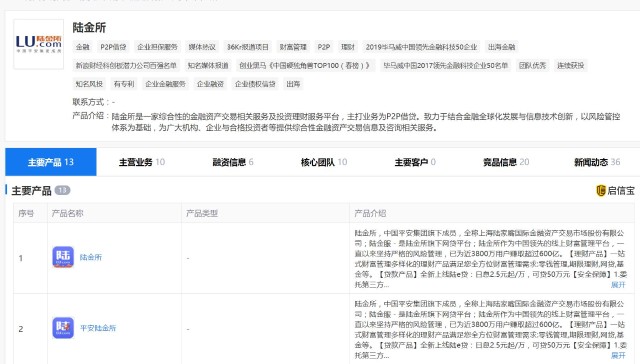Image resolution: width=640 pixels, height=364 pixels.
Task: Open the 陆金所 product name link
Action: (91, 257)
